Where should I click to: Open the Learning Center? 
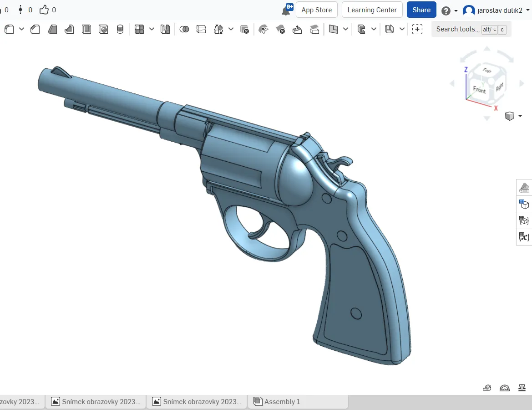click(x=372, y=10)
